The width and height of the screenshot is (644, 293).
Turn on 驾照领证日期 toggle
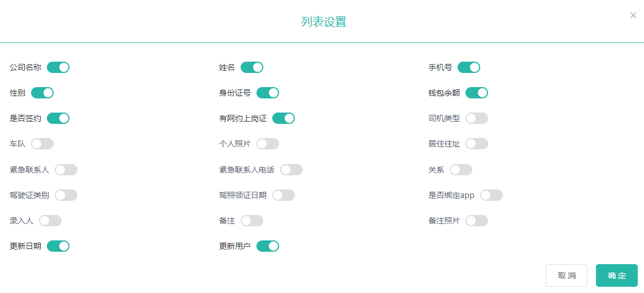coord(284,195)
